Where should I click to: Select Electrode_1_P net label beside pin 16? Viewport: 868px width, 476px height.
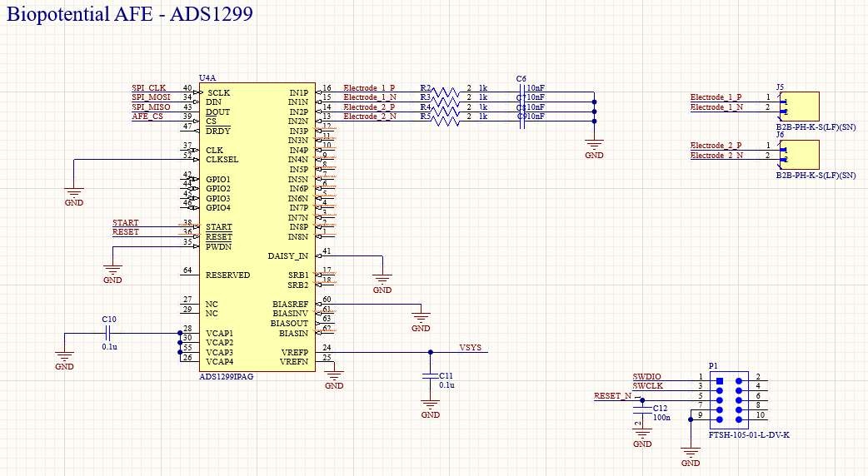click(369, 88)
